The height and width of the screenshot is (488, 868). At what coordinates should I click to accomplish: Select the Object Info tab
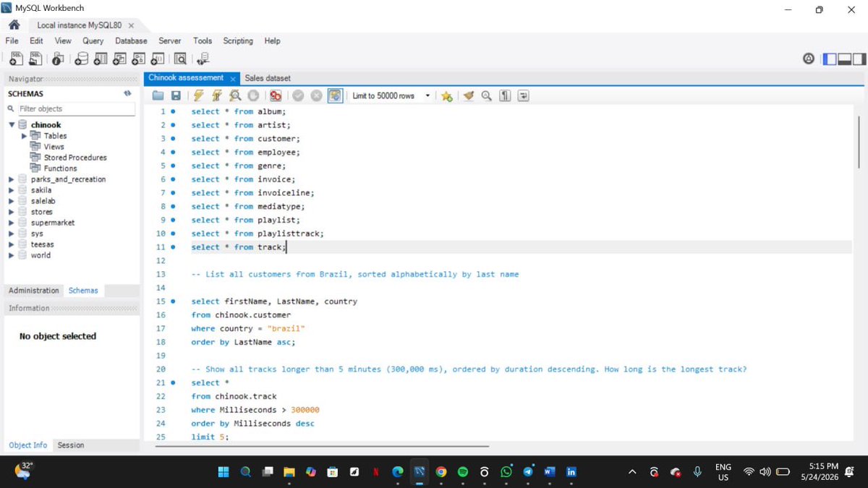28,445
